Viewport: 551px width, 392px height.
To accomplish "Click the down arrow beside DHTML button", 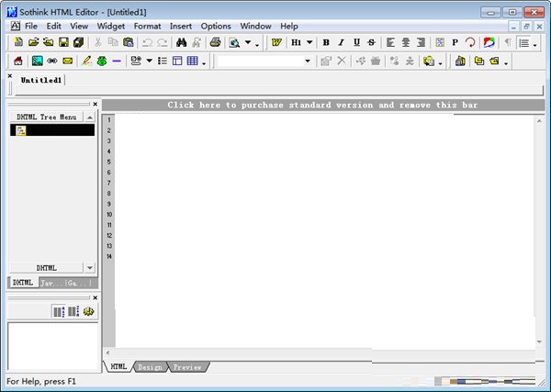I will 90,268.
